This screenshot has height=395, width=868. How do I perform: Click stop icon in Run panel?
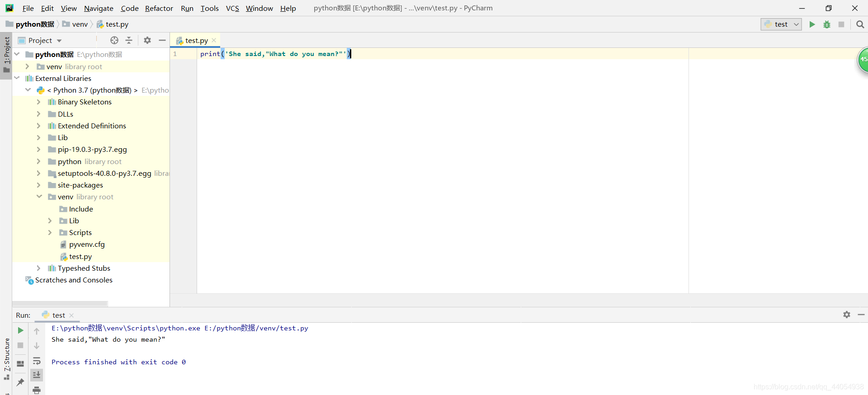point(20,345)
